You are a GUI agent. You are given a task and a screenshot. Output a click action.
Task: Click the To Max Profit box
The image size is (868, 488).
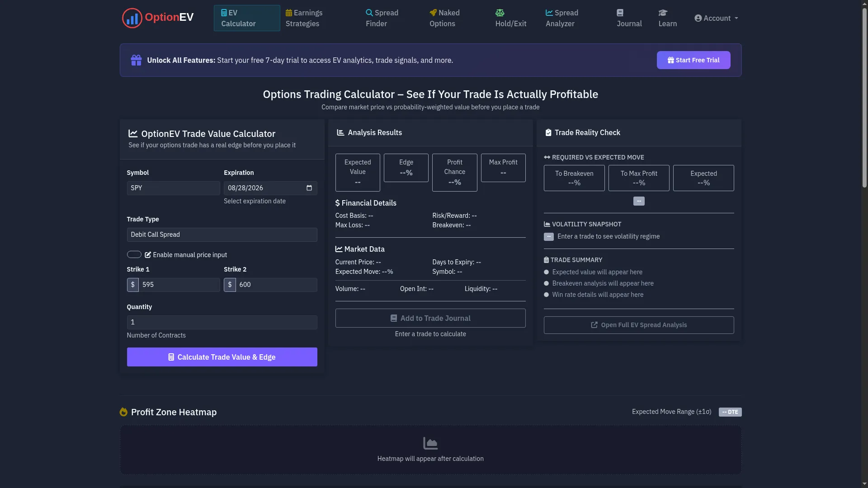(x=639, y=178)
